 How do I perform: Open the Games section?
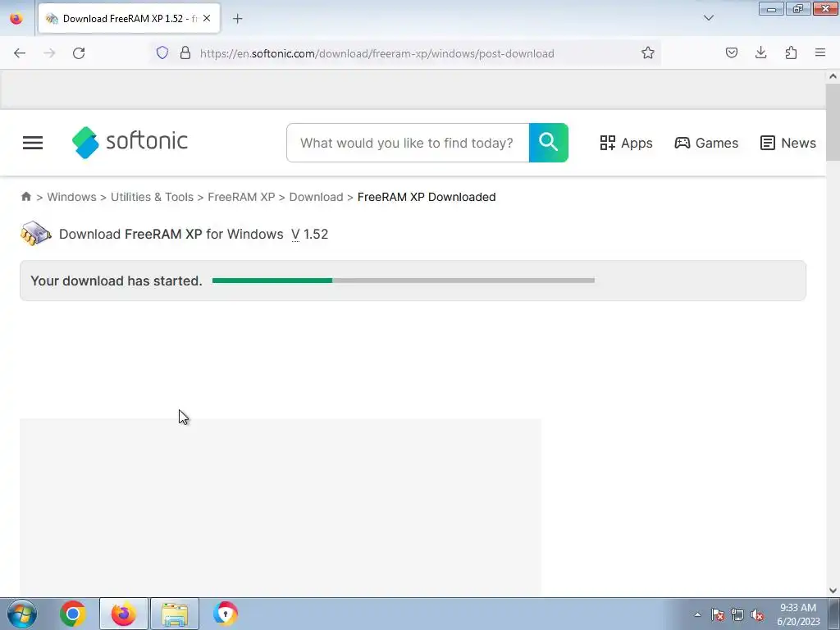pyautogui.click(x=706, y=143)
